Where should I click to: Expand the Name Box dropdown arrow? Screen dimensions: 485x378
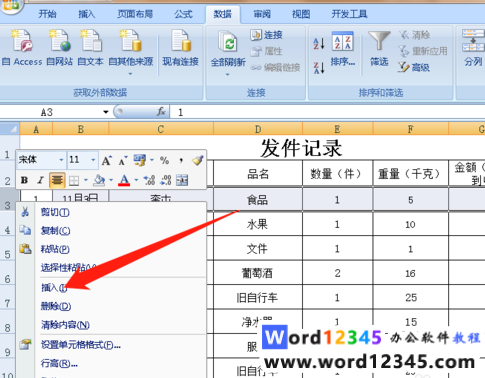[x=106, y=112]
